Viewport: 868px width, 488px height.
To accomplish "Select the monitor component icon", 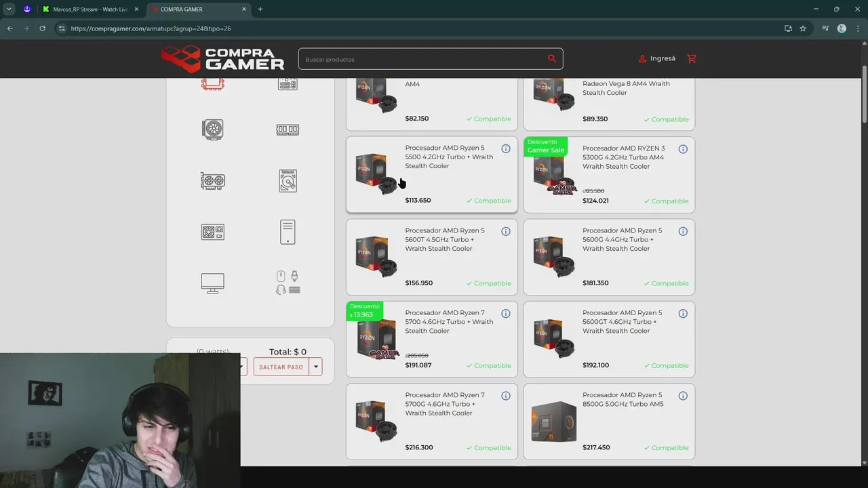I will pos(212,283).
